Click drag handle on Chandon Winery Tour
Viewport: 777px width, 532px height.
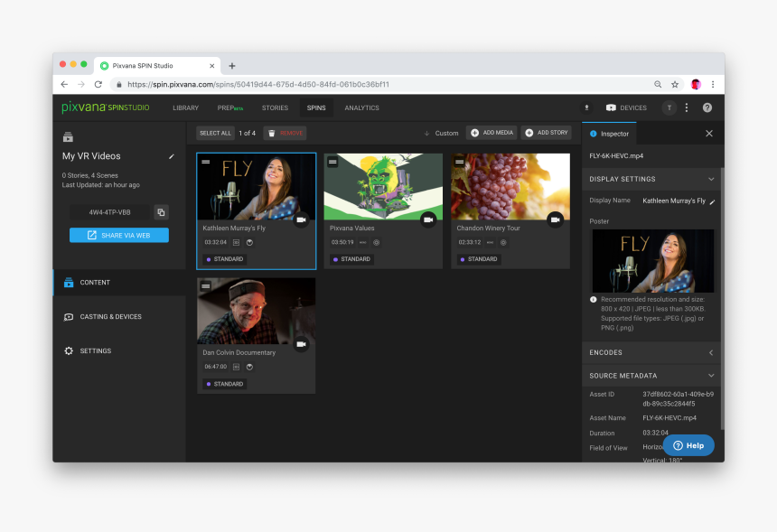(x=459, y=162)
